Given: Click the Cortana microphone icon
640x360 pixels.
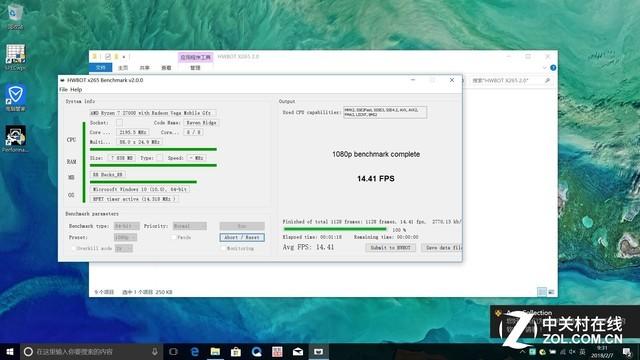Looking at the screenshot, I should click(155, 351).
